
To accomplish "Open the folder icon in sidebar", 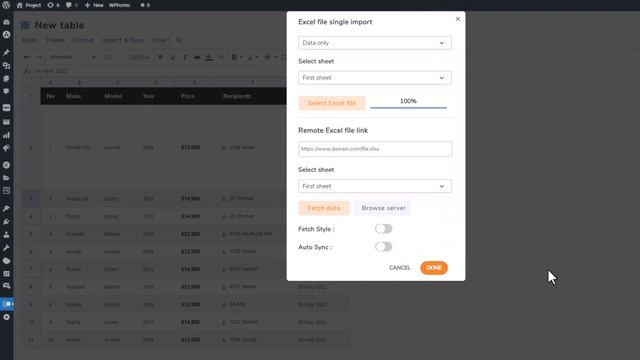I will (6, 178).
